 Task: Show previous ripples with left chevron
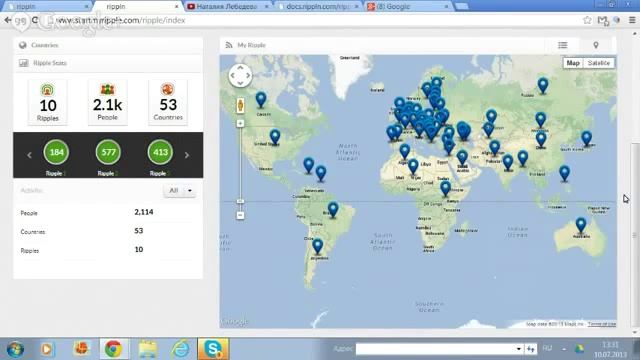coord(29,155)
